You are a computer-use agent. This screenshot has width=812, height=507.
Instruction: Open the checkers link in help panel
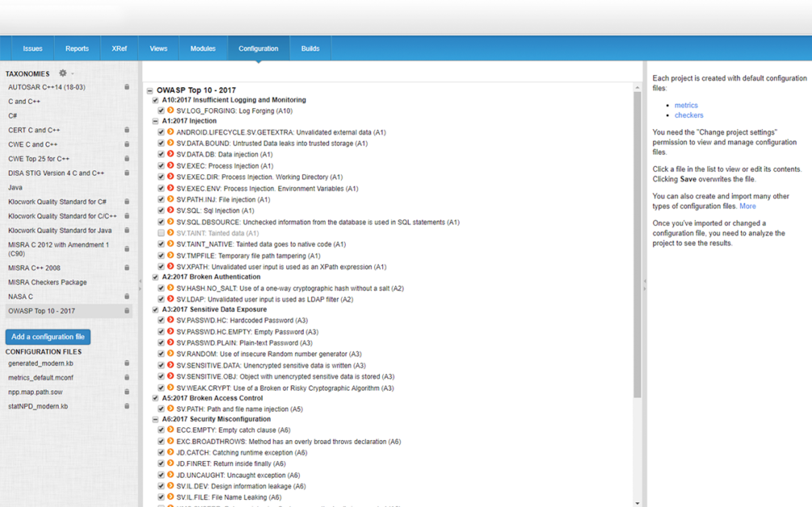pos(688,115)
